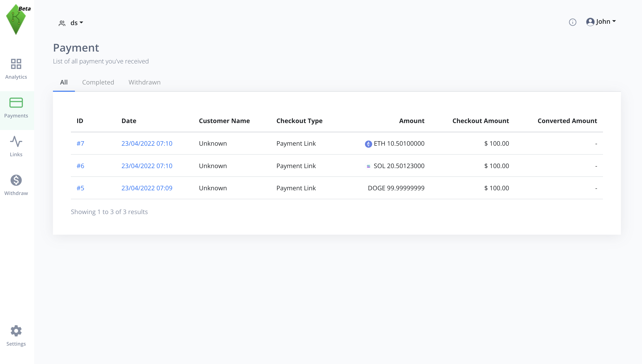Click Showing 1 to 3 of 3 results
This screenshot has height=364, width=642.
(x=109, y=212)
